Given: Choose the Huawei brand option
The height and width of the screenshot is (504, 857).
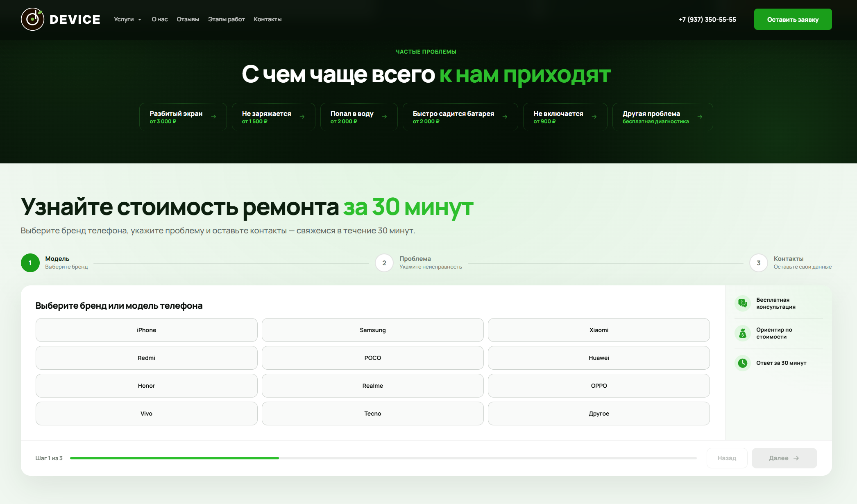Looking at the screenshot, I should (x=599, y=358).
